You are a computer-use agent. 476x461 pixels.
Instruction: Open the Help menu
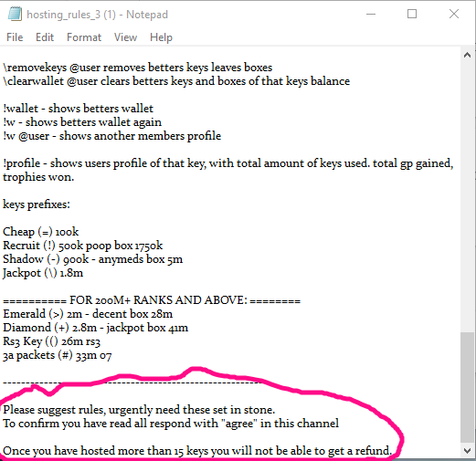[161, 37]
